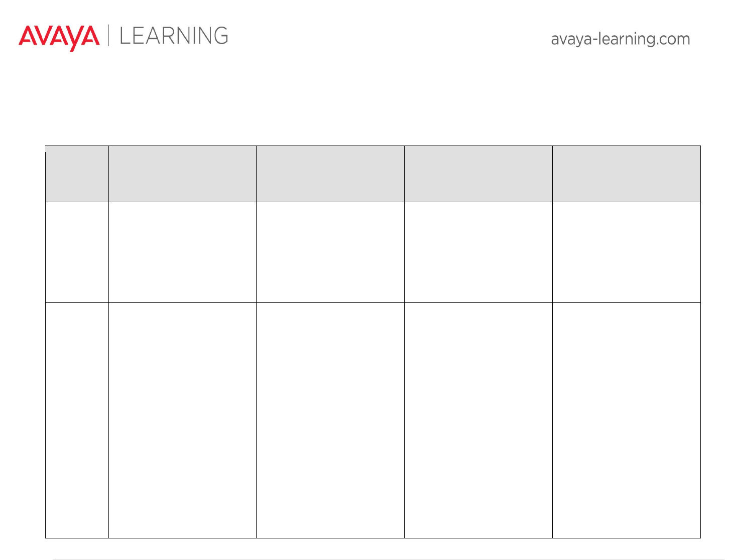This screenshot has width=729, height=560.
Task: Click the second cell of the middle row
Action: pyautogui.click(x=182, y=252)
